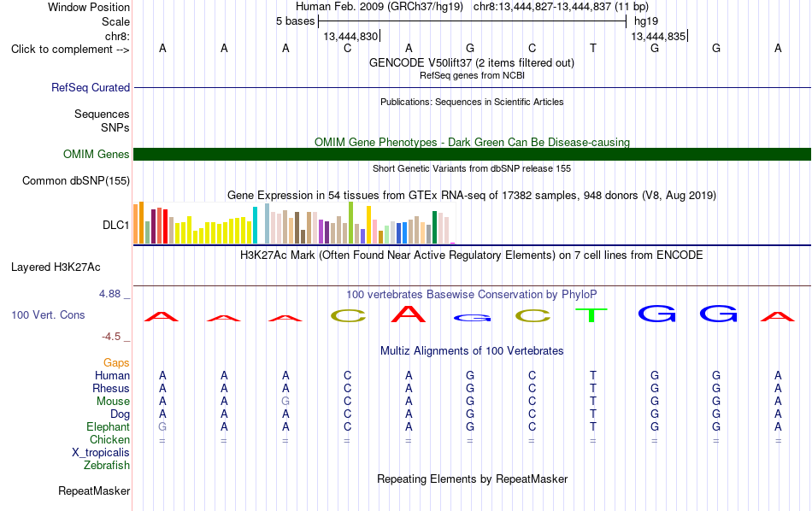Screen dimensions: 812x511
Task: Click the T base in the Elephant row
Action: tap(593, 426)
